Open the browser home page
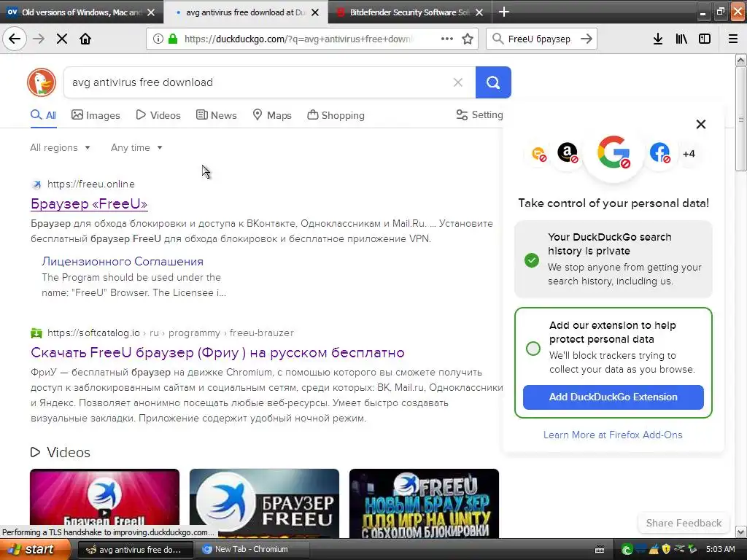Viewport: 747px width, 560px height. click(x=85, y=39)
